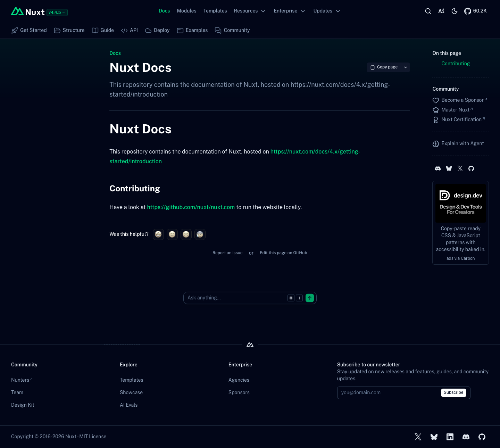Click Report an issue link
500x448 pixels.
coord(227,253)
